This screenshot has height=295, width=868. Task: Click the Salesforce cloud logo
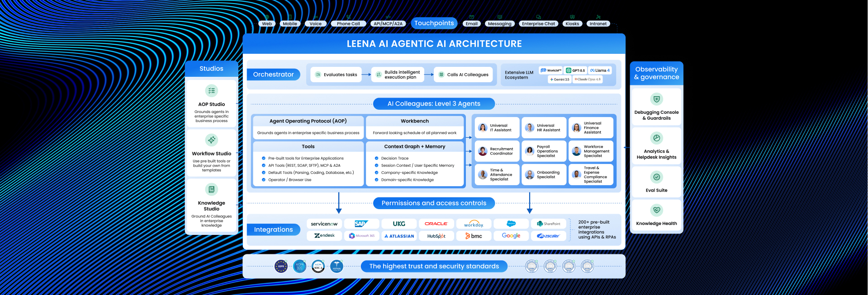pyautogui.click(x=511, y=224)
